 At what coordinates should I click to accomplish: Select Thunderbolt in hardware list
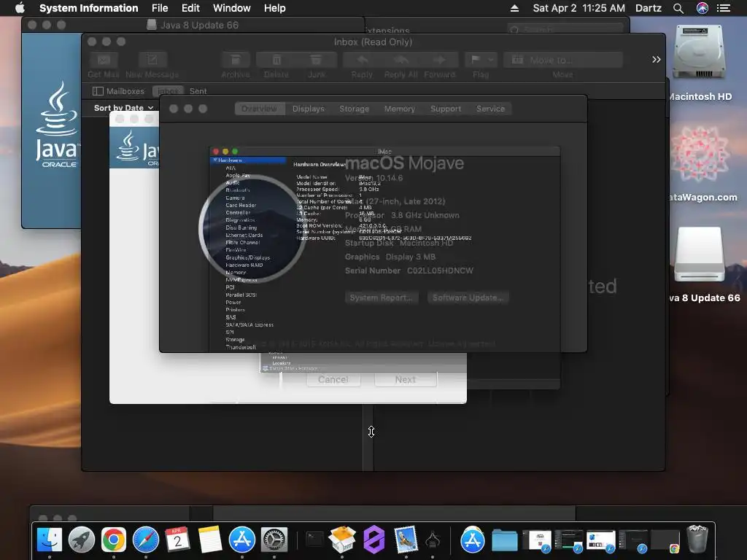pos(241,347)
